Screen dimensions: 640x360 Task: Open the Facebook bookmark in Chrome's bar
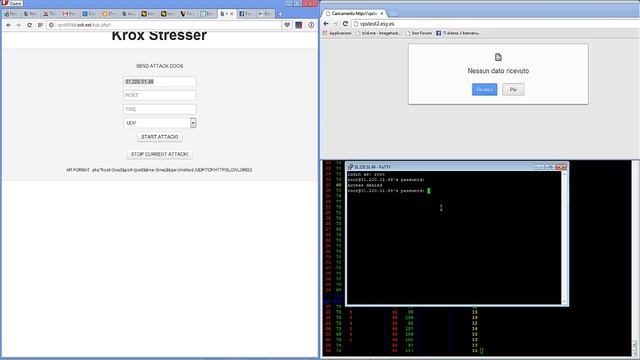tap(458, 33)
